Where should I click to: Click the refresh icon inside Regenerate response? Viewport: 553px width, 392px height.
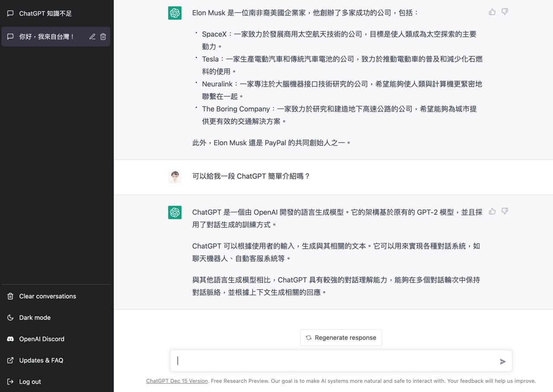(x=308, y=338)
